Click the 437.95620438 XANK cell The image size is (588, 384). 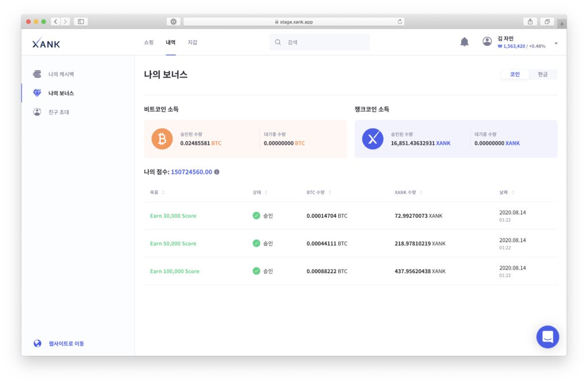click(420, 271)
